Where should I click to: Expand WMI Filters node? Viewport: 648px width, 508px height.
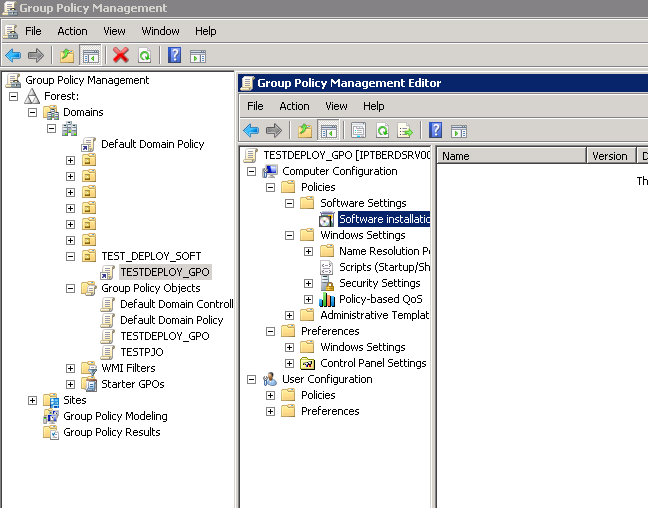pos(71,368)
